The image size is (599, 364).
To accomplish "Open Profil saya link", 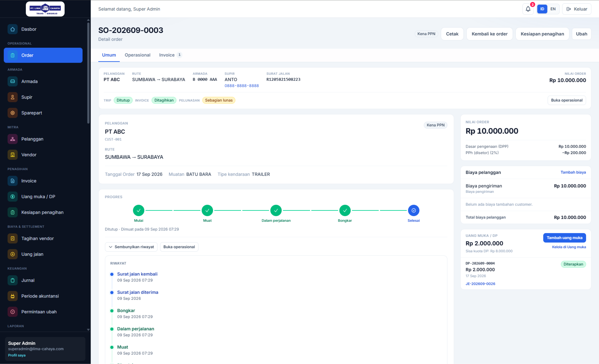I will 17,355.
